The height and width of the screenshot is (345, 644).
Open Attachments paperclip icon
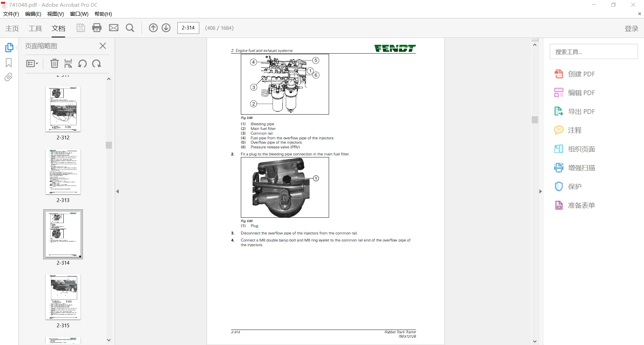click(9, 77)
